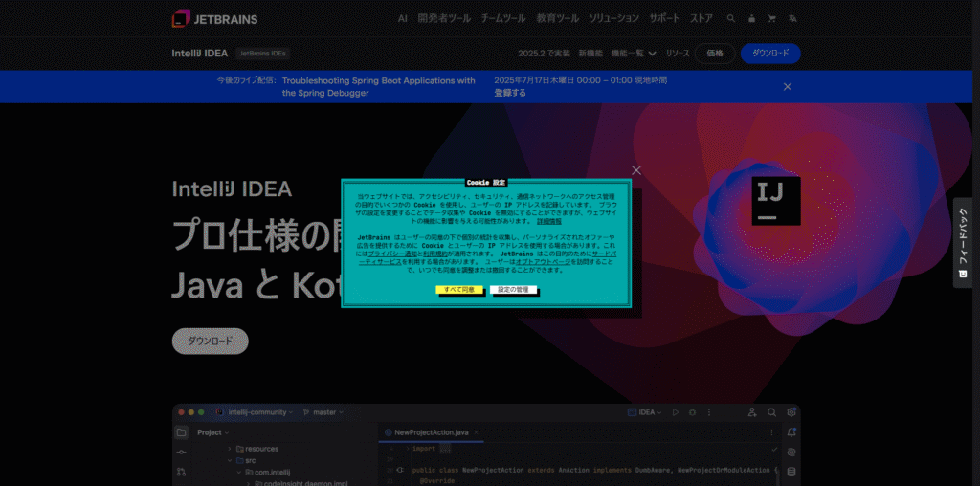
Task: Close the NewProjectAction.java tab
Action: pyautogui.click(x=475, y=432)
